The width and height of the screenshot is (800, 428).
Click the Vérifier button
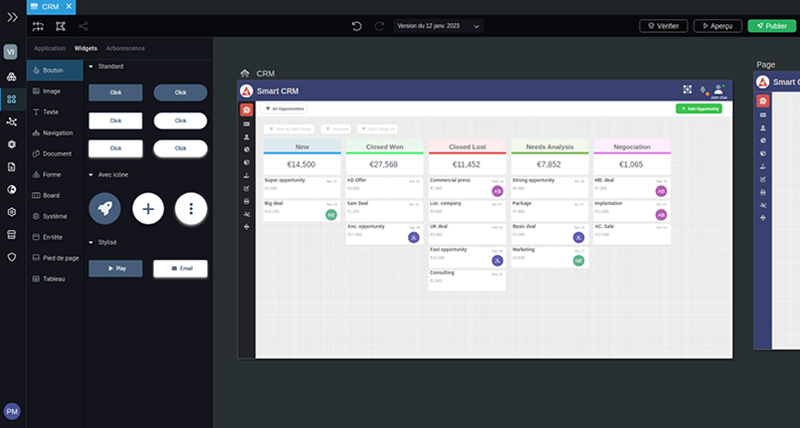(x=663, y=26)
